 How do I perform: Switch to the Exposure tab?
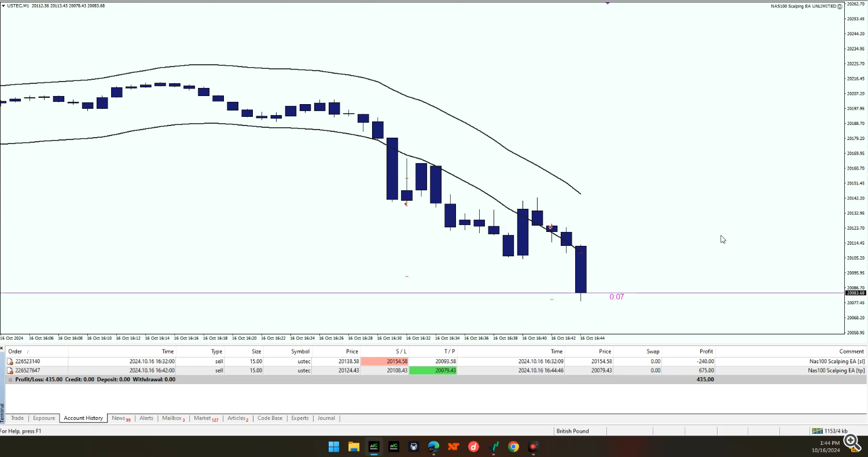coord(44,418)
